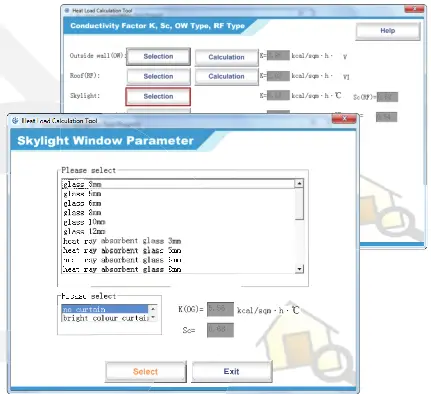
Task: Select 'heat ray absorbent glass 3mm' item
Action: [178, 241]
